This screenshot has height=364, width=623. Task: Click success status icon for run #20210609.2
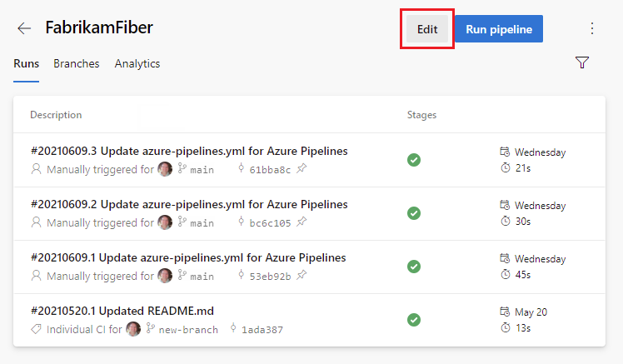tap(414, 213)
